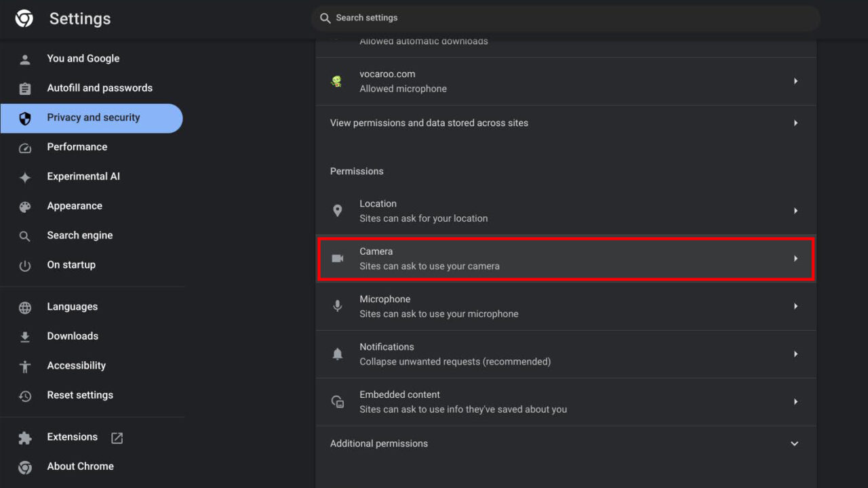Click the Performance speedometer icon
Viewport: 868px width, 488px height.
pyautogui.click(x=24, y=147)
